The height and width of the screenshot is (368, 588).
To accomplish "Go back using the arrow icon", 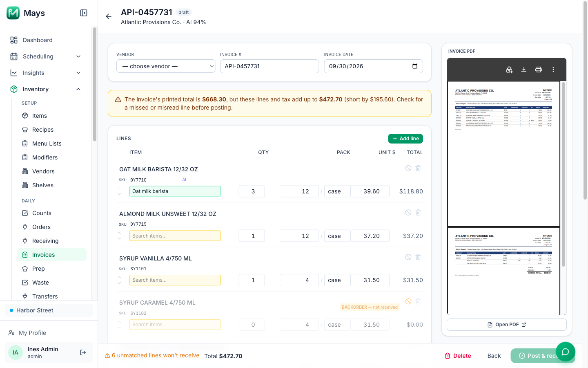I will pos(109,16).
